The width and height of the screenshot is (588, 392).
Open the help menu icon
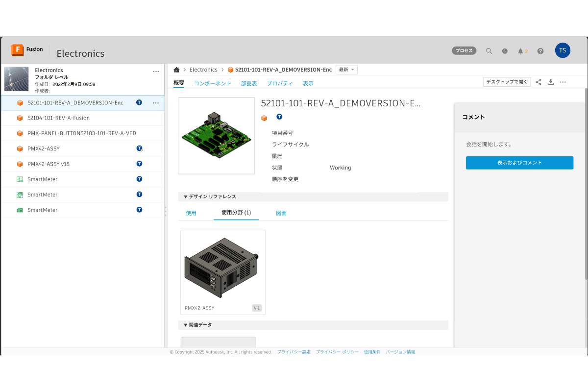(540, 50)
